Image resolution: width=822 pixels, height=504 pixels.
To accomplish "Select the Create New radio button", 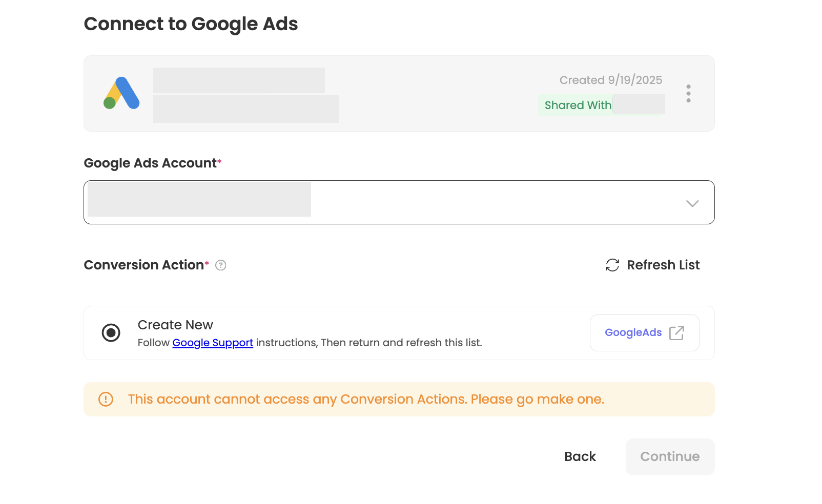I will 111,333.
